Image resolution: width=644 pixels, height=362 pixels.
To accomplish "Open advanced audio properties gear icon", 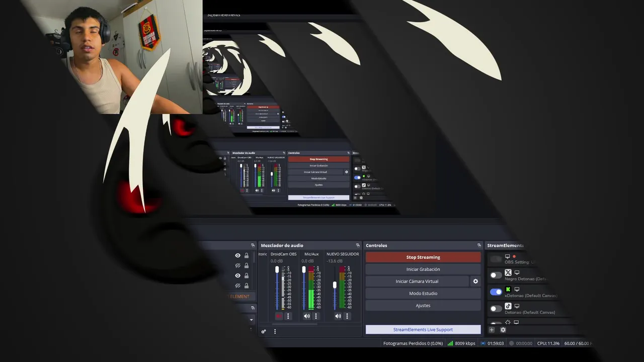I will pyautogui.click(x=264, y=331).
